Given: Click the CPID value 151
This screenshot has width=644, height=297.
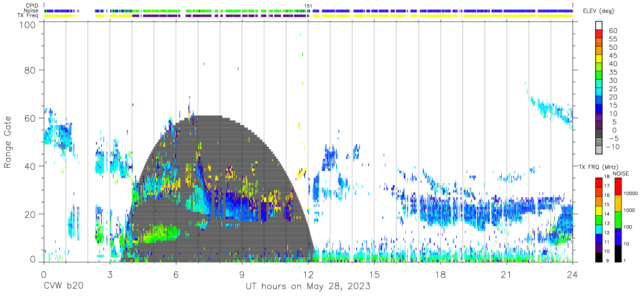Looking at the screenshot, I should point(308,6).
